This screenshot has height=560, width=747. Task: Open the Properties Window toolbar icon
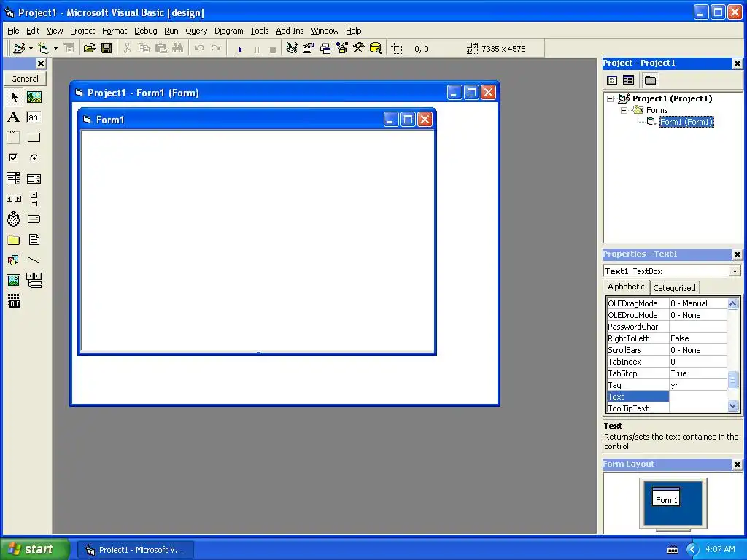pos(309,48)
